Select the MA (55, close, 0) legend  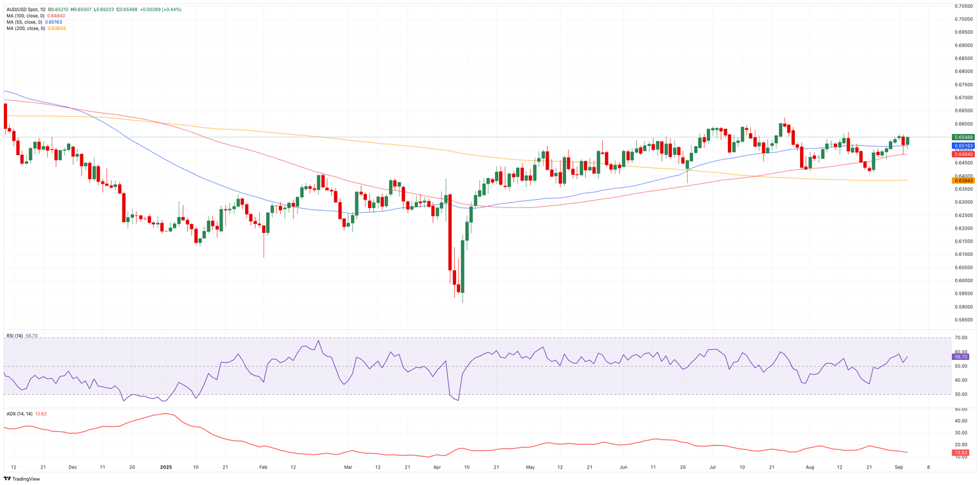(25, 22)
